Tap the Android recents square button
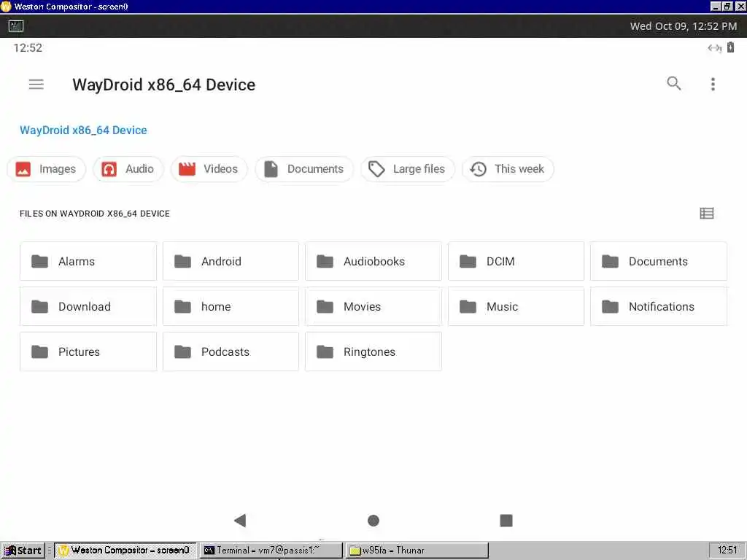Viewport: 747px width, 560px height. tap(506, 520)
